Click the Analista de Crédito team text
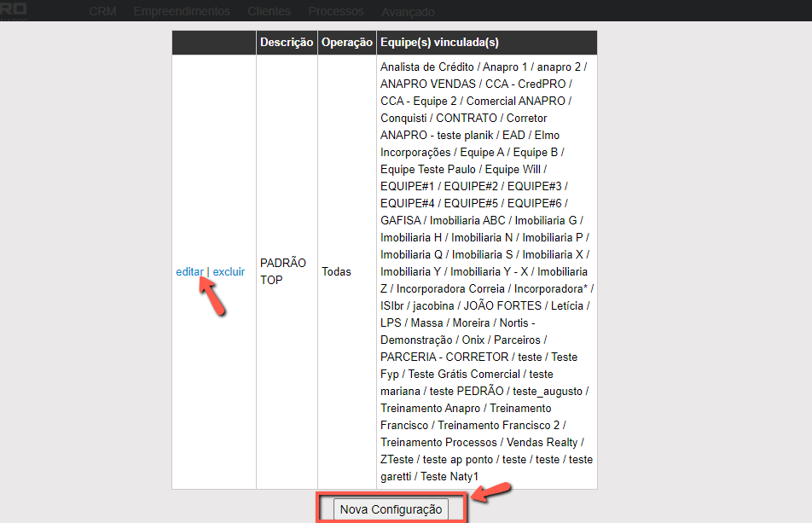This screenshot has height=523, width=812. (426, 67)
